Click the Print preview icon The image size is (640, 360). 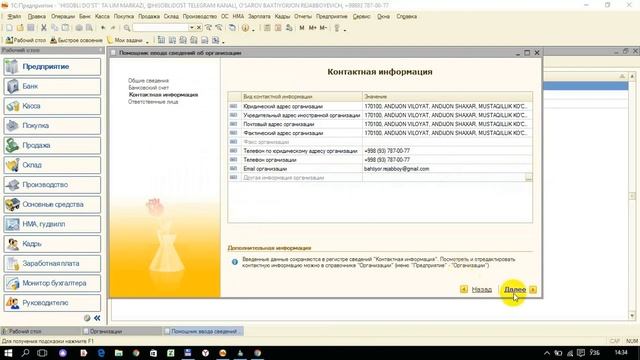89,28
